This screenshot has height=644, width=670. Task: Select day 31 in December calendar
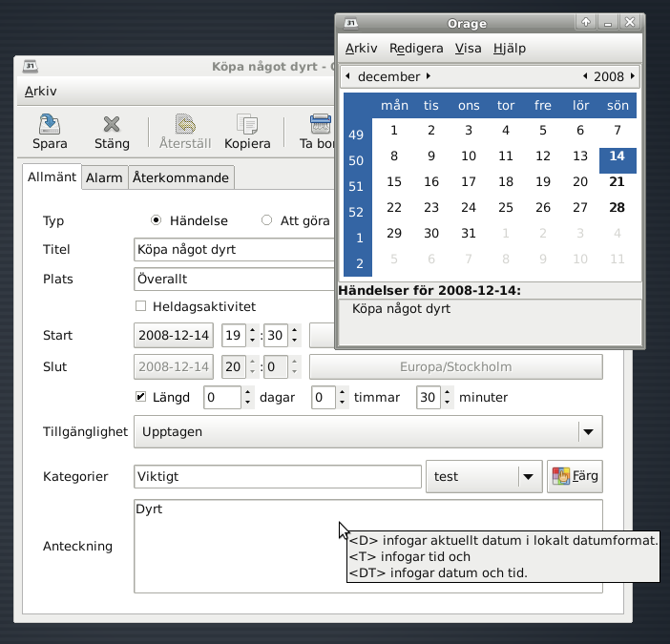tap(469, 233)
